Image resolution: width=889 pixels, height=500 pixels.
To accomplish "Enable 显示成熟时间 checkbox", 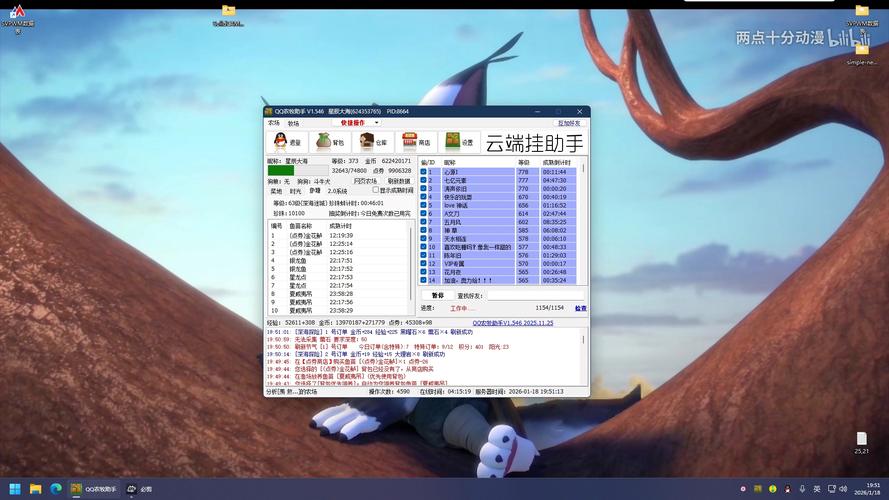I will click(x=375, y=190).
